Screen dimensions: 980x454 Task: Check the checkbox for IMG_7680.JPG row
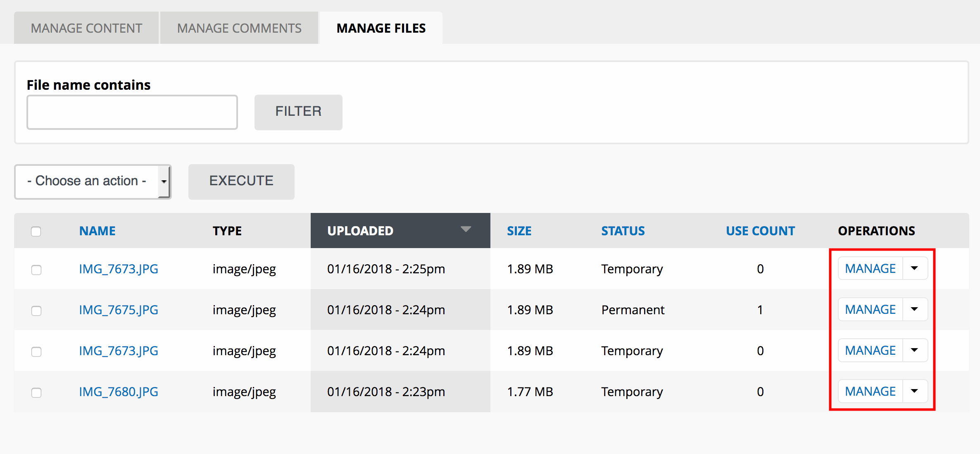pos(36,393)
